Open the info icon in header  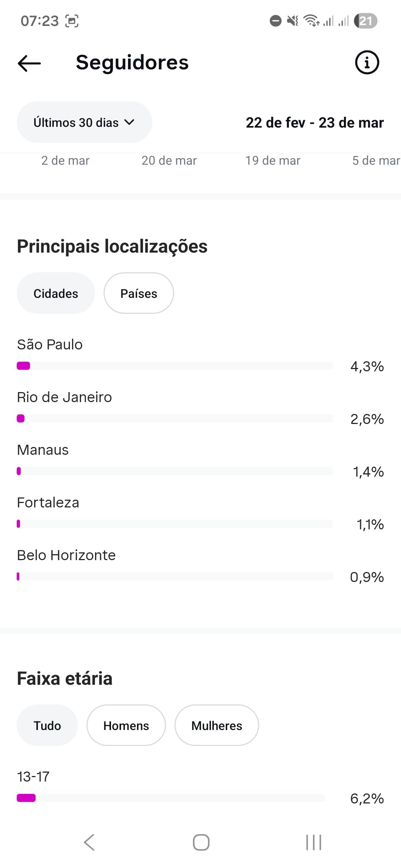(367, 62)
